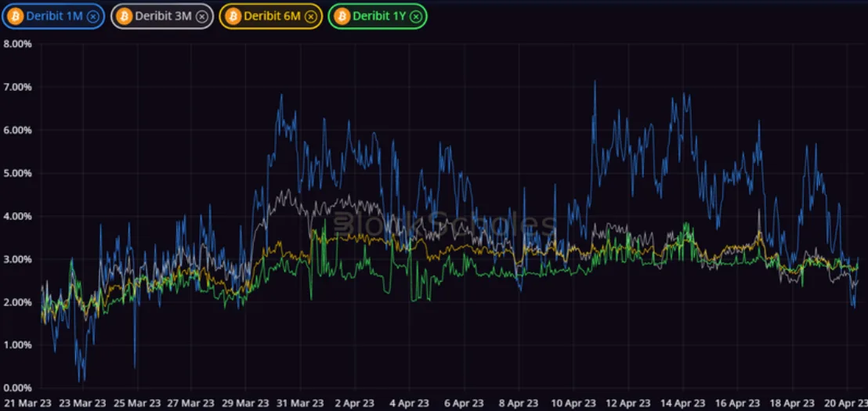Screen dimensions: 868x411
Task: Click the Bitcoin icon in Deribit 6M chip
Action: pos(233,16)
